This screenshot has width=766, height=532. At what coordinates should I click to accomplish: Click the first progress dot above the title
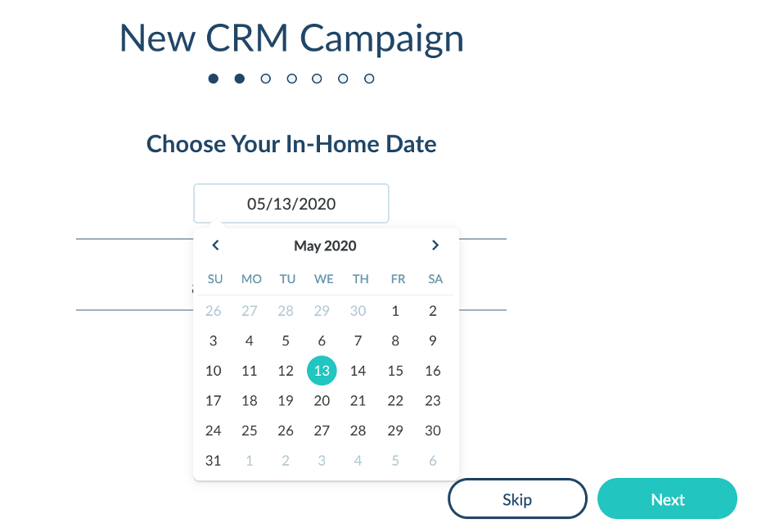click(214, 79)
